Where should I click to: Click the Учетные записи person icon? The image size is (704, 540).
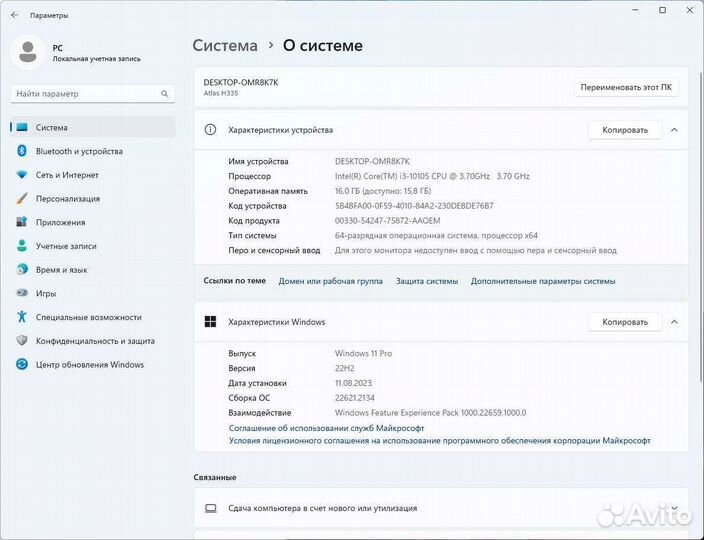pos(22,246)
